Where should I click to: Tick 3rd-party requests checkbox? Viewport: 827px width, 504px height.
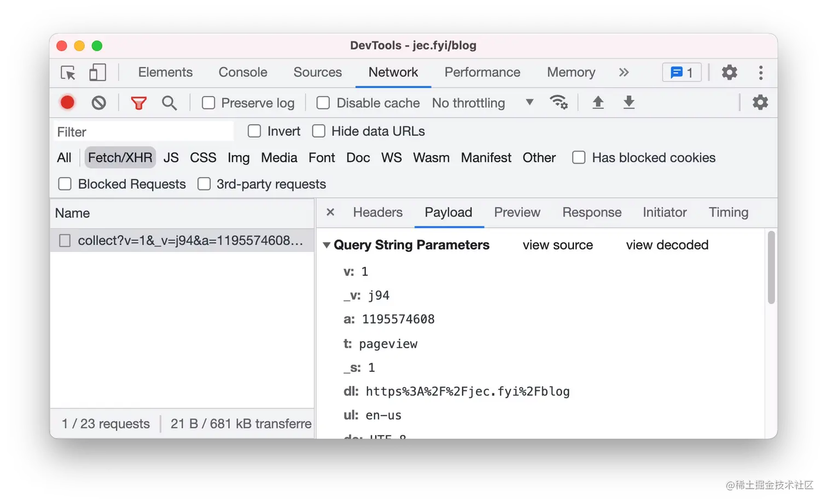(x=204, y=184)
